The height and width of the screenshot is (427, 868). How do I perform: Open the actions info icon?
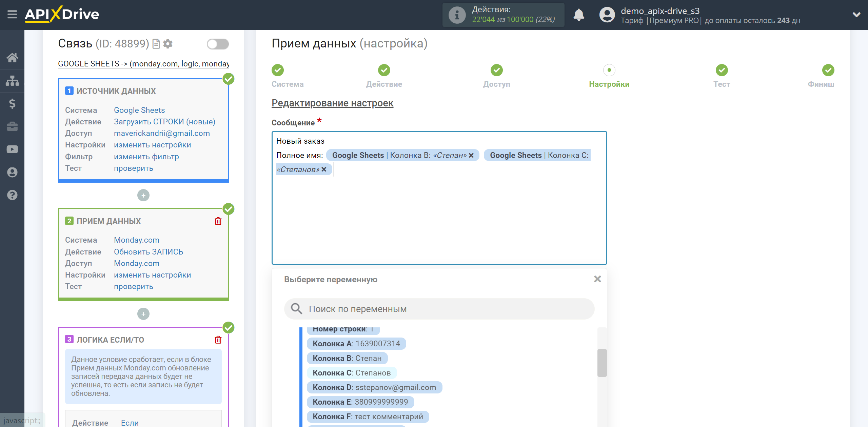(457, 15)
